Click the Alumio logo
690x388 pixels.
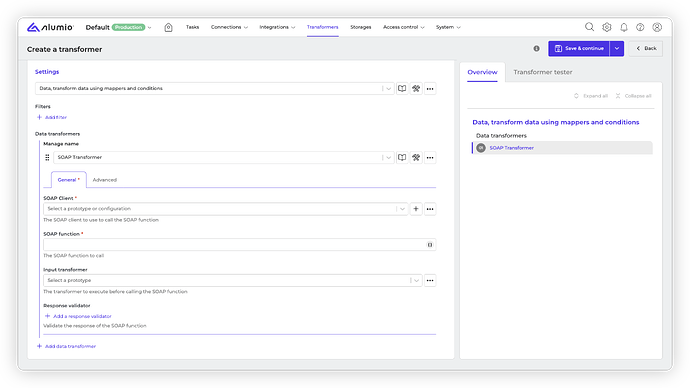coord(50,27)
